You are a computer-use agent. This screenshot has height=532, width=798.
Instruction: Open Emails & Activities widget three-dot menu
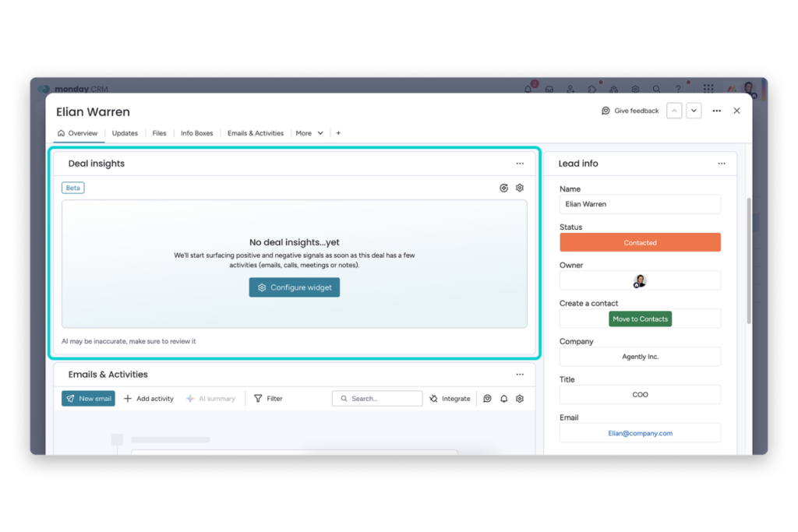point(520,375)
